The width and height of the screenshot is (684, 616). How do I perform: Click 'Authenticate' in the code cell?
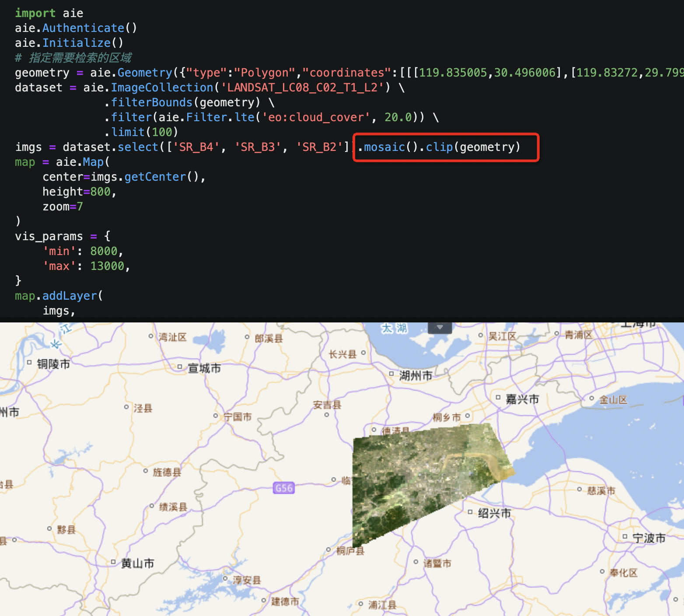click(x=83, y=28)
